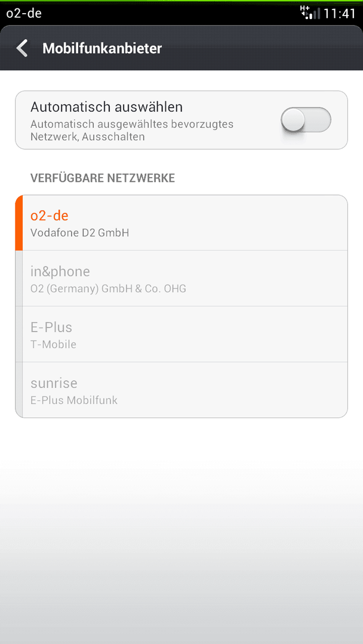Click the Vodafone D2 GmbH subtitle
The image size is (363, 644).
(80, 233)
